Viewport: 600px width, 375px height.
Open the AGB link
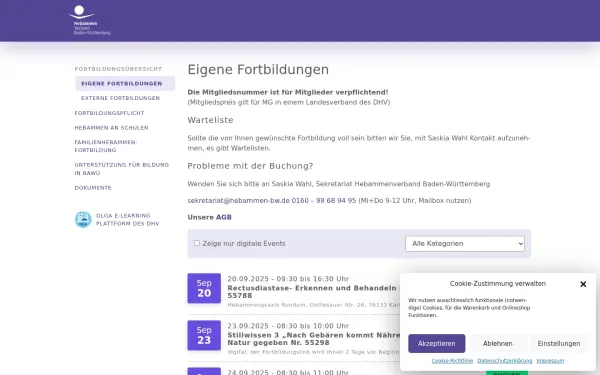coord(223,217)
